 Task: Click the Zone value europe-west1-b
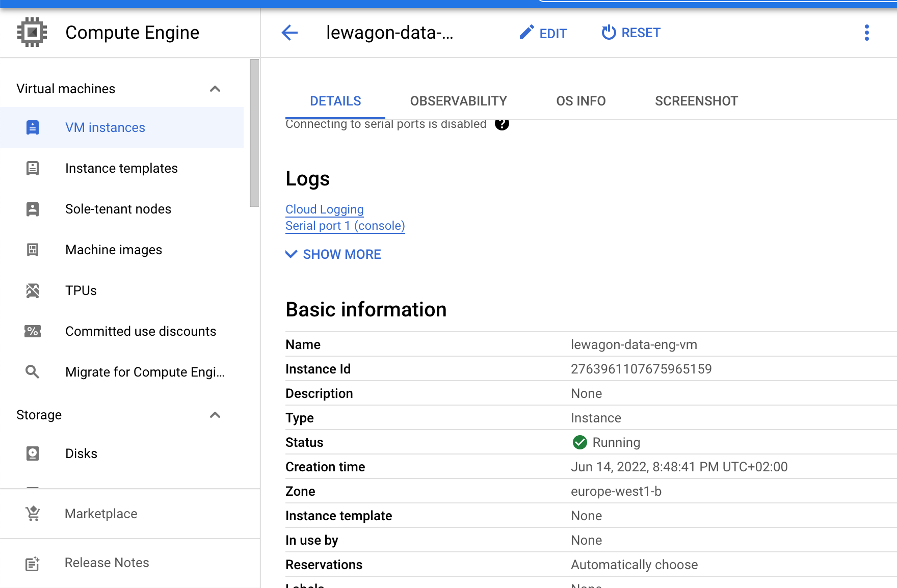[616, 491]
